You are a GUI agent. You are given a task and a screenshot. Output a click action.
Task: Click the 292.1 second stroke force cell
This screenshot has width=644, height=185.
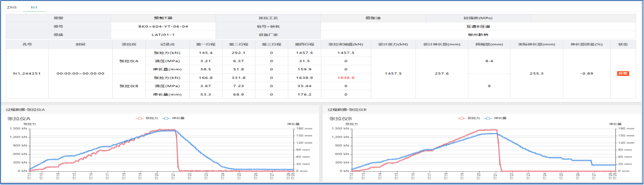239,52
